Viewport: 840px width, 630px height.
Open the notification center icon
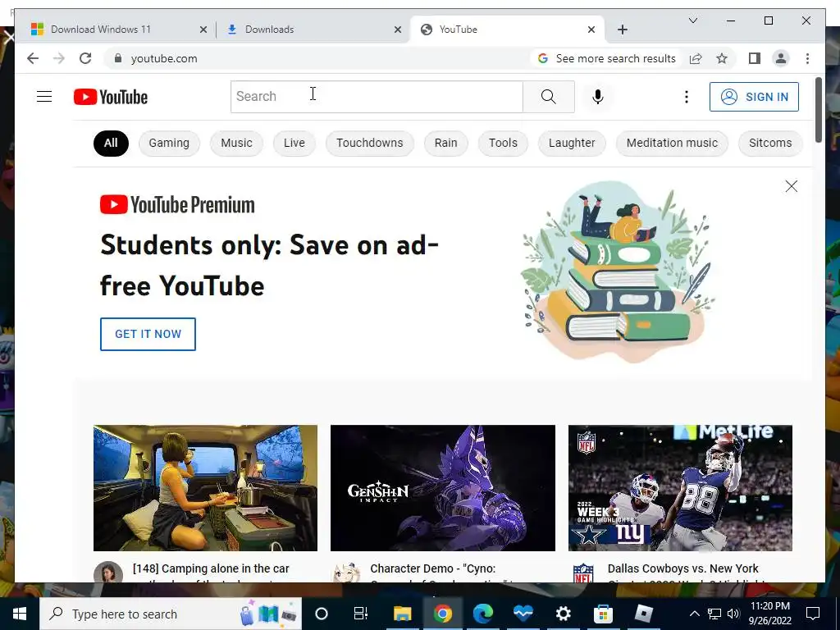813,614
